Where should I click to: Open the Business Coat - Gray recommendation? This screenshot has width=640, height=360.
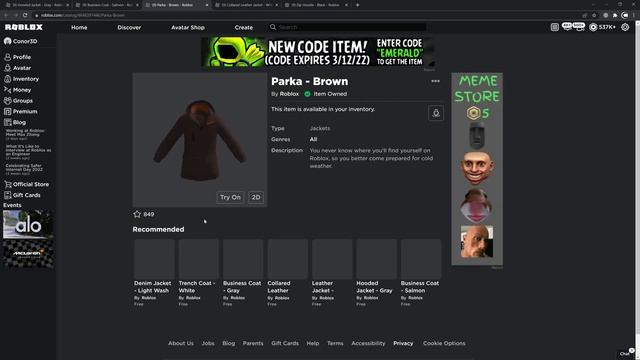click(243, 273)
